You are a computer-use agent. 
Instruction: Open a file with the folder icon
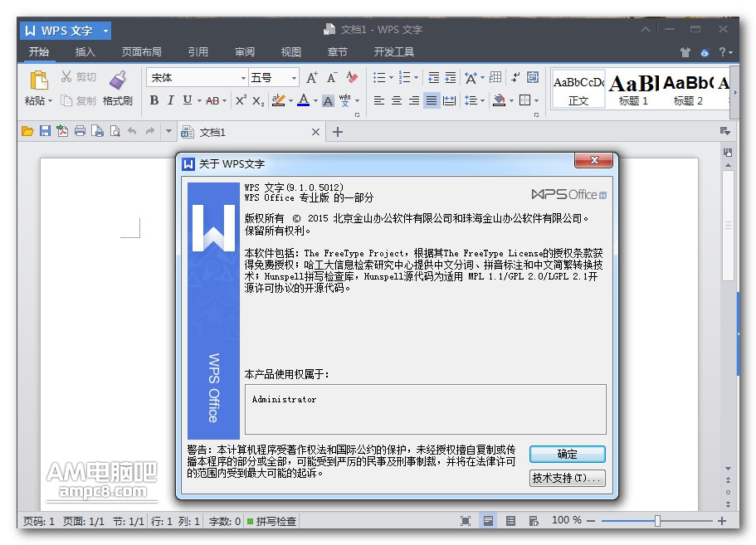27,131
